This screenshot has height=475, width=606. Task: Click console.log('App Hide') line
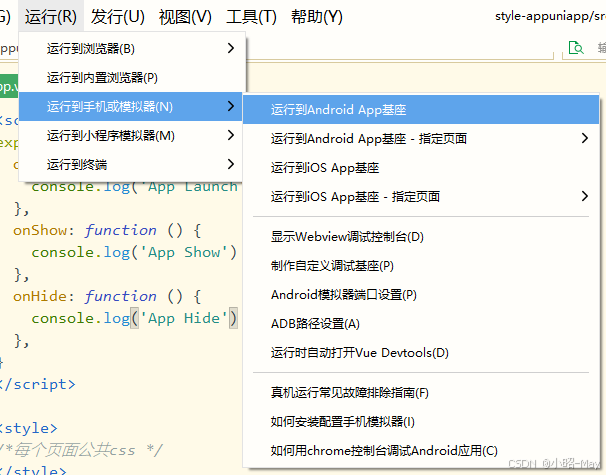(x=134, y=318)
